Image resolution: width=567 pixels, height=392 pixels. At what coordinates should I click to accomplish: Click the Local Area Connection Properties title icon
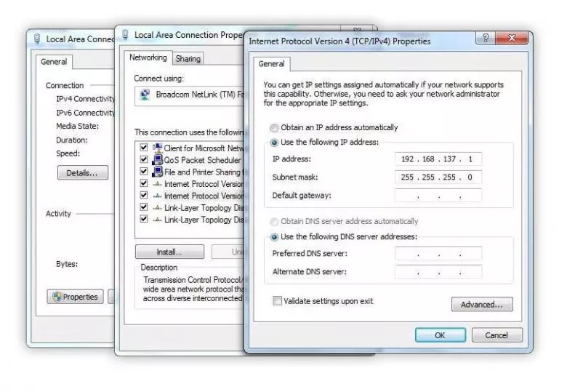(126, 34)
